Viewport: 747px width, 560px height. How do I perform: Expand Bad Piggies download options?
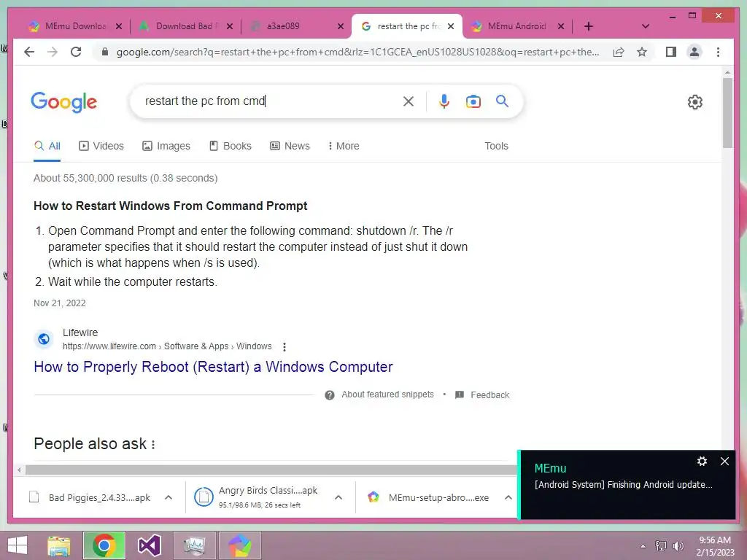169,497
